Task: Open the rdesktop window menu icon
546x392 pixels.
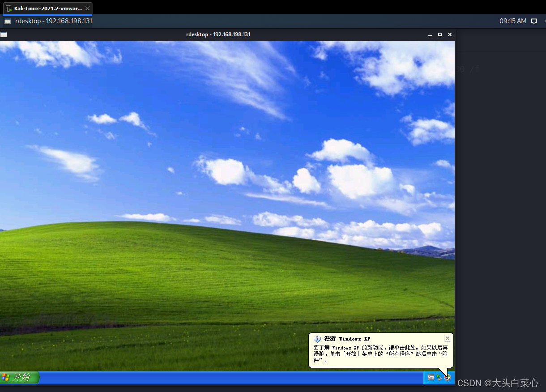Action: (x=4, y=34)
